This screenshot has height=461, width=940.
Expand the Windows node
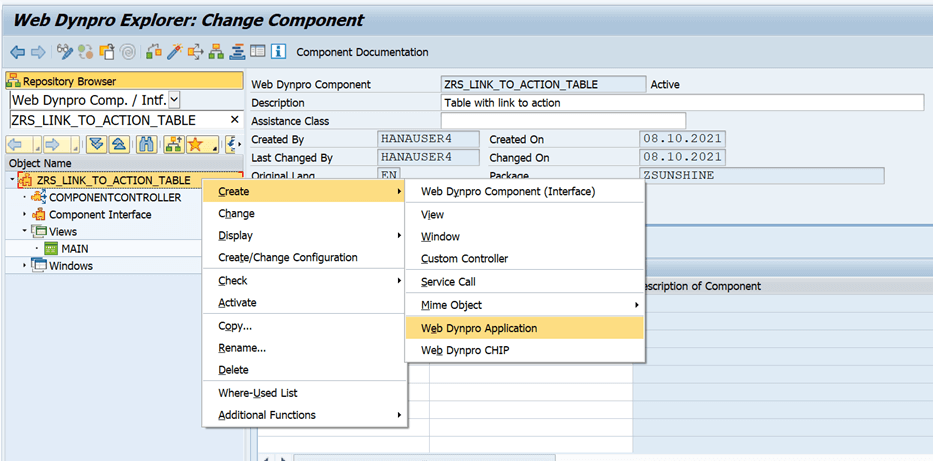pyautogui.click(x=25, y=266)
